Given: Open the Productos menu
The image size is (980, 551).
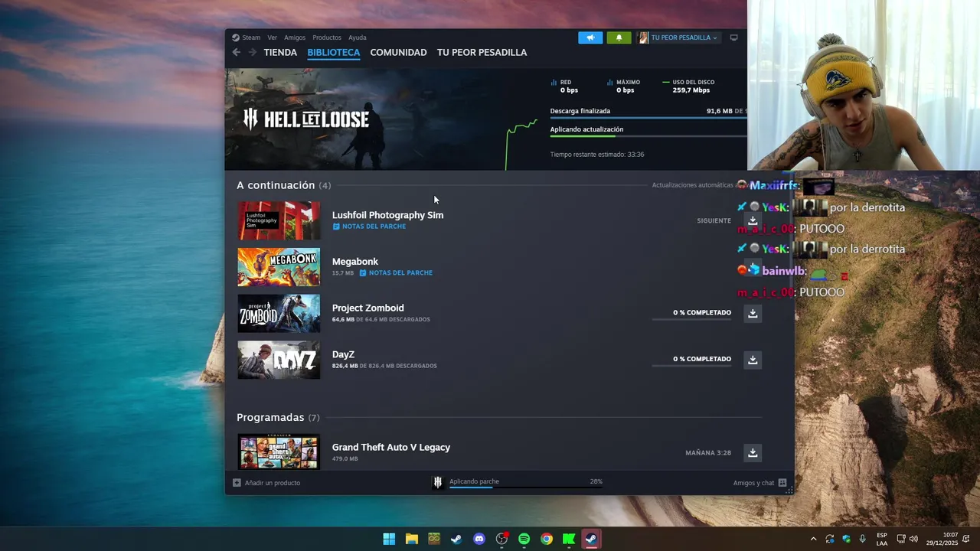Looking at the screenshot, I should (327, 37).
